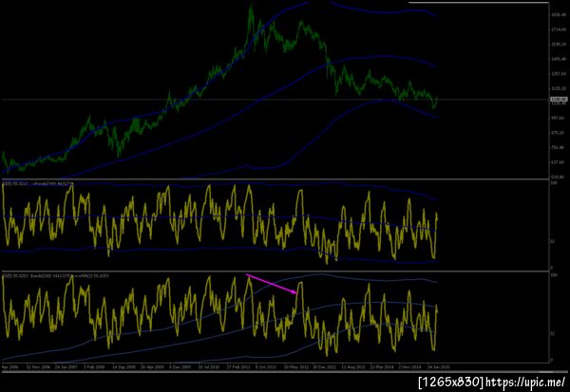Click the 1714 price level on scale
Image resolution: width=570 pixels, height=392 pixels.
559,29
